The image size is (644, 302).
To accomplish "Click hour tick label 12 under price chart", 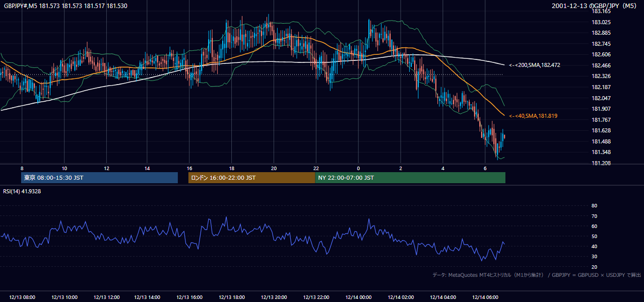I will coord(106,168).
